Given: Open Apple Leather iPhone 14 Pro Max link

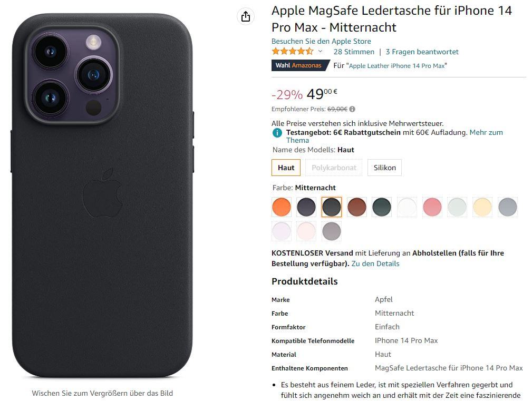Looking at the screenshot, I should click(x=396, y=66).
